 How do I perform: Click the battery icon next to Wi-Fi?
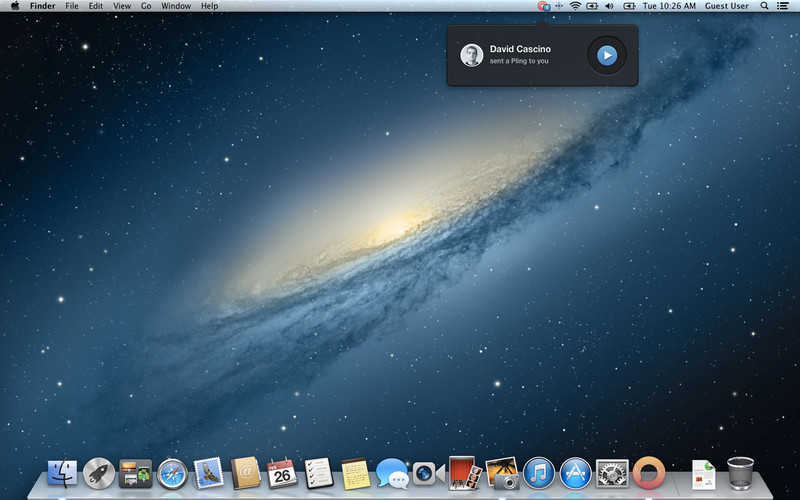click(x=592, y=6)
